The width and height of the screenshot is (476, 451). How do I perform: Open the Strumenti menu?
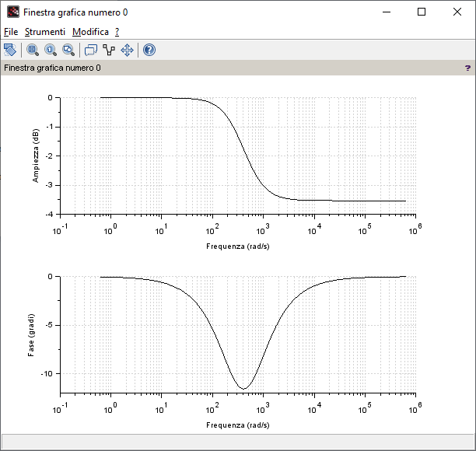point(44,32)
